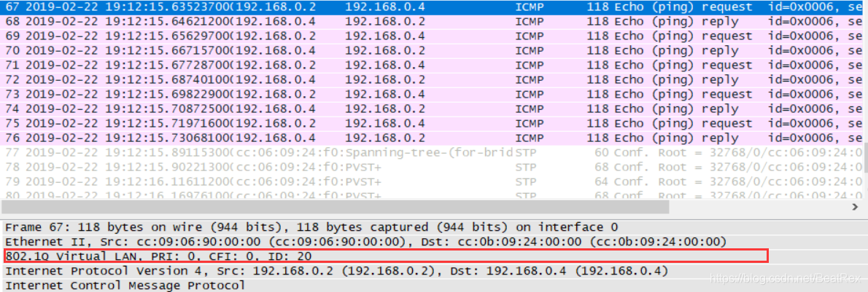
Task: Click the length 118 cell of packet 72
Action: click(598, 79)
